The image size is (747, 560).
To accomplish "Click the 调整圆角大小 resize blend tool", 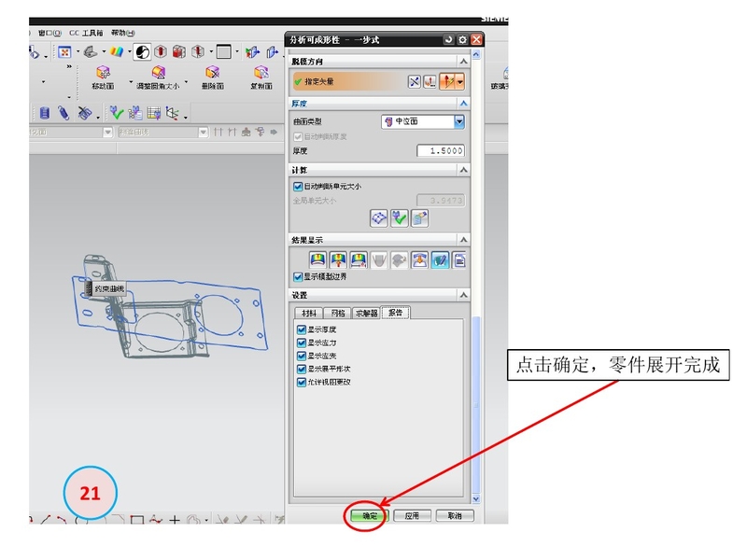I will 158,77.
